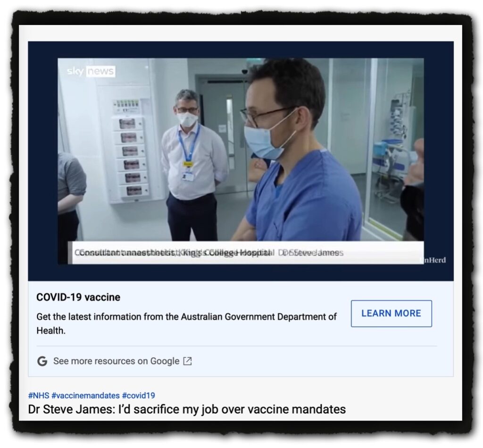Click the UnHerd watermark in the video
The image size is (483, 448).
[x=432, y=260]
